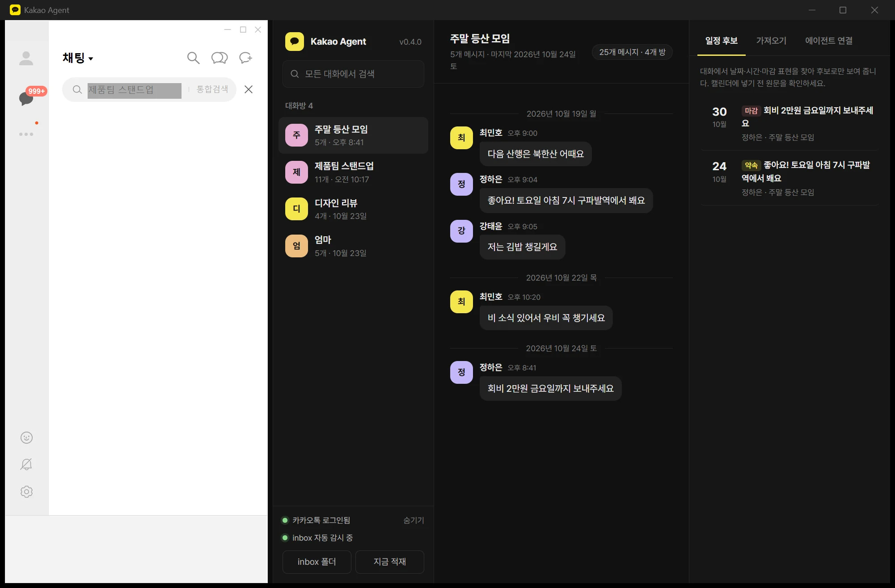
Task: Toggle the notification mute bell icon
Action: (26, 464)
